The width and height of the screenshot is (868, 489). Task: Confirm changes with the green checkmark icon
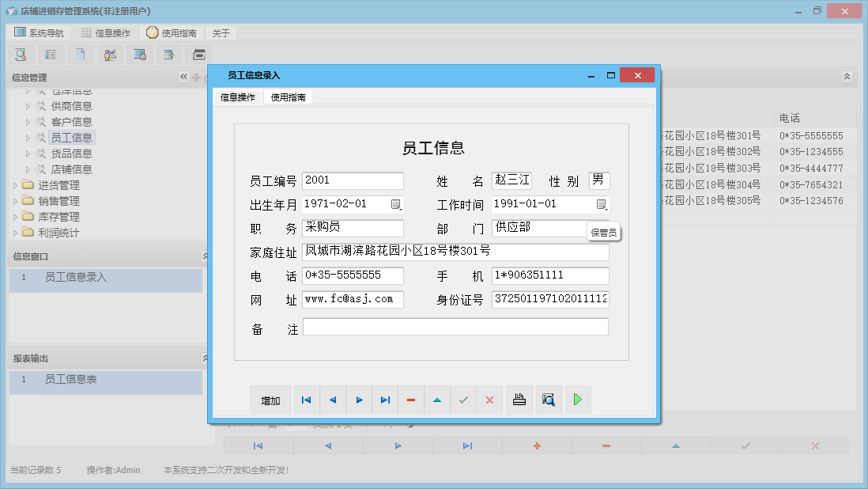pyautogui.click(x=463, y=400)
